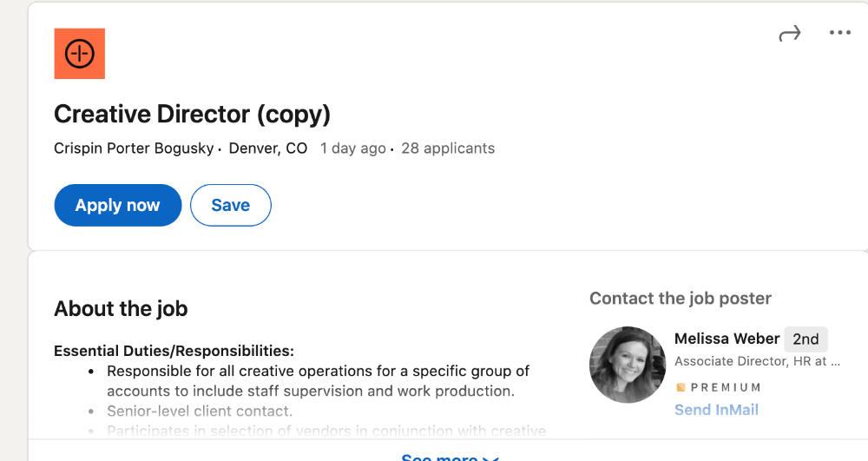The width and height of the screenshot is (868, 461).
Task: Click the 2nd degree connection badge
Action: 806,339
